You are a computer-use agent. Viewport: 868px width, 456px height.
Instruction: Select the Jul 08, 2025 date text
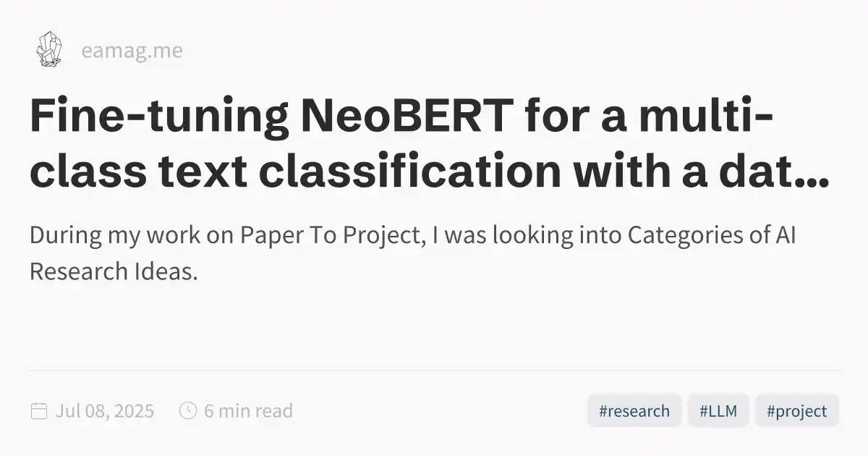tap(105, 411)
